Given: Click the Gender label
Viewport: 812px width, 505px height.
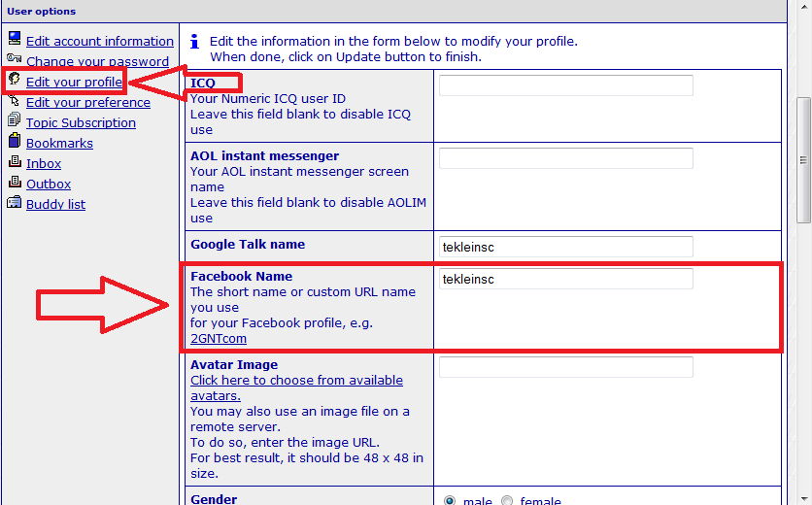Looking at the screenshot, I should [214, 499].
